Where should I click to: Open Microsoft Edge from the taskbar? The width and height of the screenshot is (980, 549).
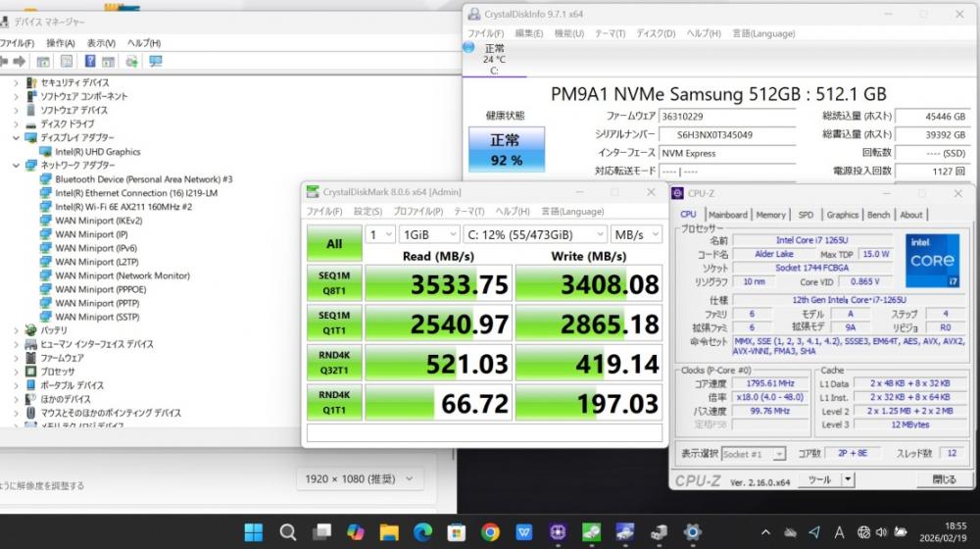(422, 531)
